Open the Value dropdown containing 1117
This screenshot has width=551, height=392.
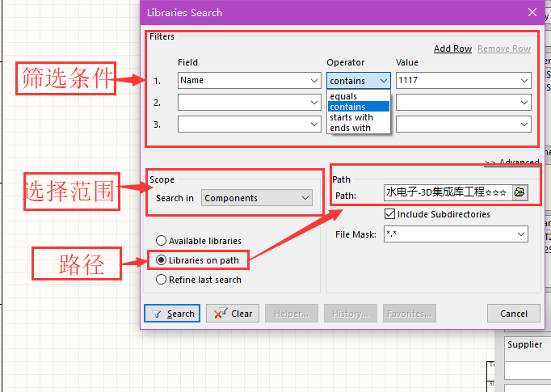pos(524,81)
